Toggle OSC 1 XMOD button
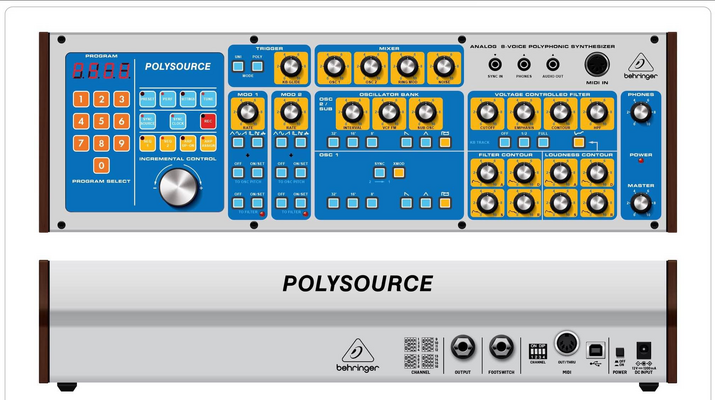This screenshot has height=400, width=715. pyautogui.click(x=399, y=173)
